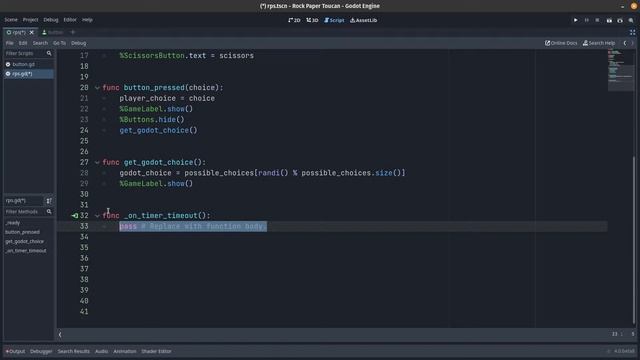Open the Editor menu

pos(70,20)
